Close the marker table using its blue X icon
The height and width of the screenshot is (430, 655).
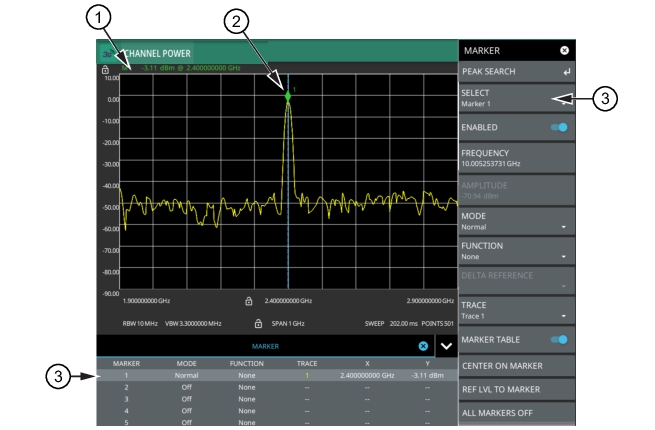coord(422,345)
